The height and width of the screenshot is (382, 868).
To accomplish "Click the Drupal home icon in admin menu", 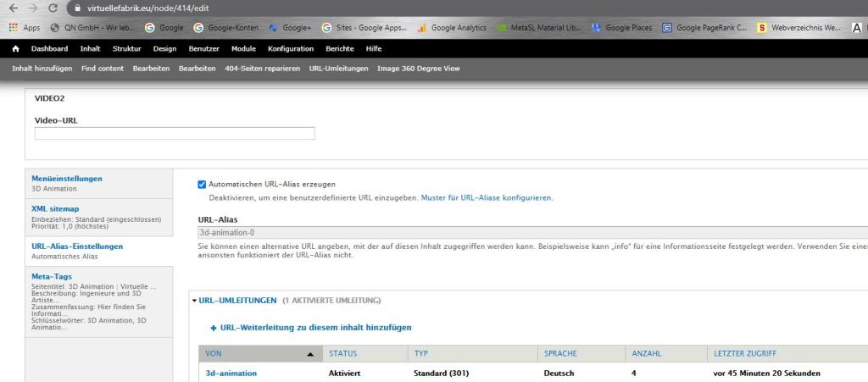I will 15,48.
